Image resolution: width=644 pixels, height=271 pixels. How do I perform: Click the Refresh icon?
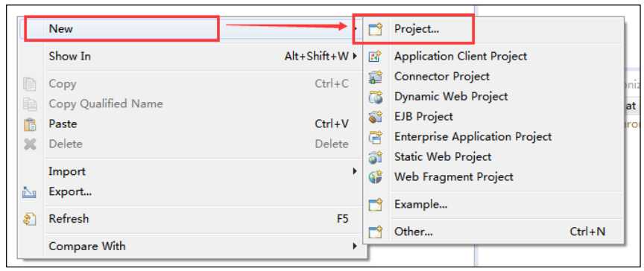(x=30, y=219)
